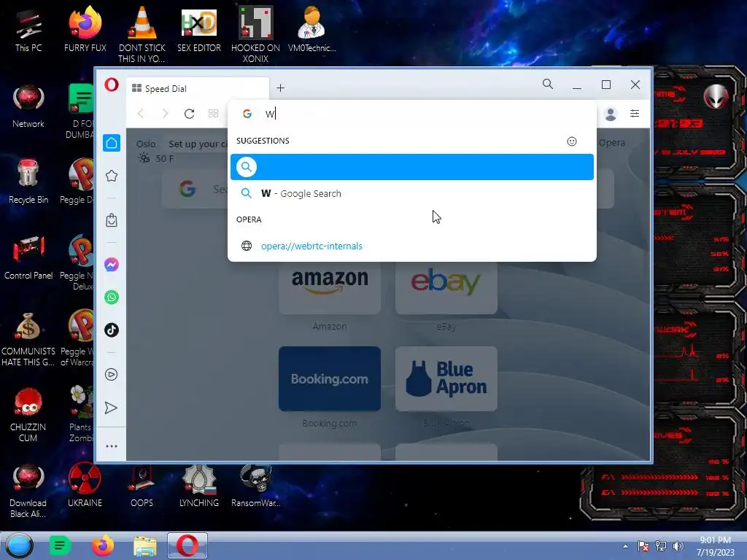Click the network tray icon
This screenshot has width=747, height=560.
click(x=661, y=546)
